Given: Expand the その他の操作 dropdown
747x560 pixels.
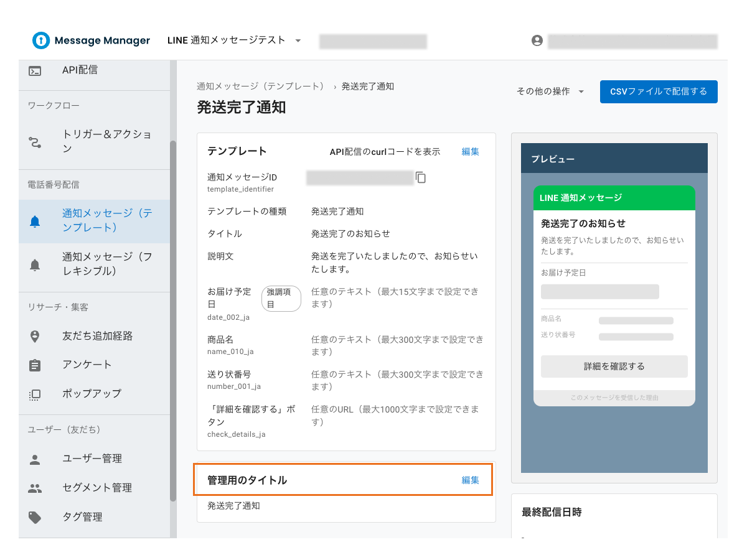Looking at the screenshot, I should click(549, 90).
